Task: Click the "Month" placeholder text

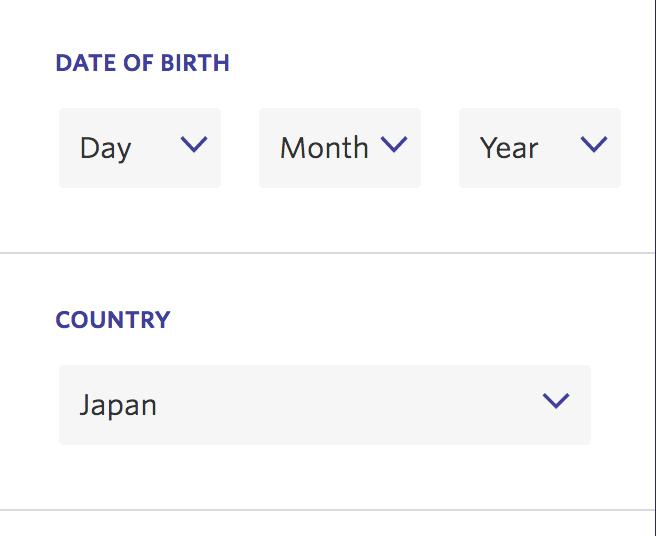Action: pos(324,148)
